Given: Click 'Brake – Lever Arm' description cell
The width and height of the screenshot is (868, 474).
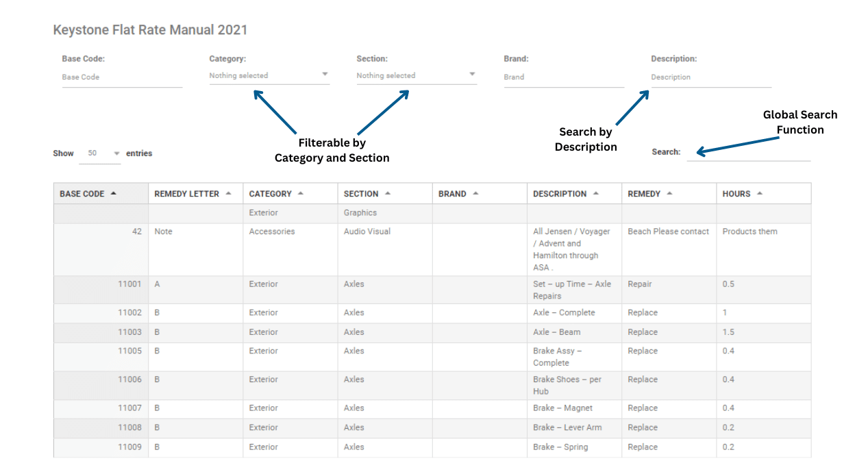Looking at the screenshot, I should coord(574,428).
